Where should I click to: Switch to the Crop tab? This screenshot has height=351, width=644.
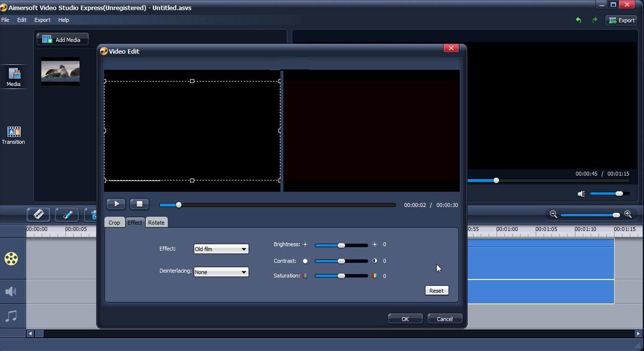114,222
